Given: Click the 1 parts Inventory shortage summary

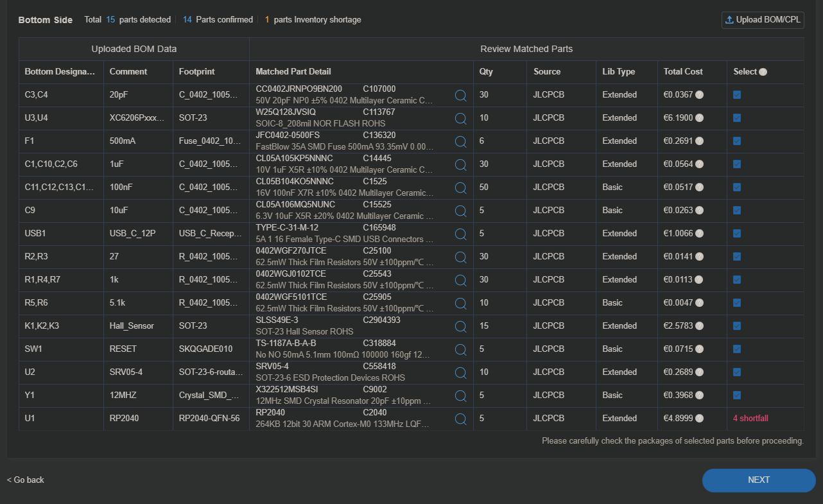Looking at the screenshot, I should (x=313, y=20).
